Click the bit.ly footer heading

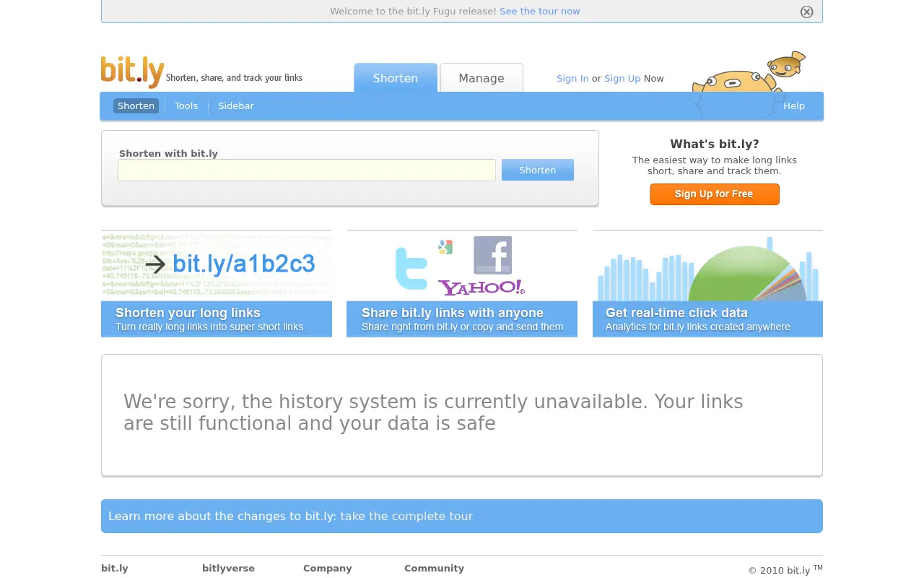[115, 568]
